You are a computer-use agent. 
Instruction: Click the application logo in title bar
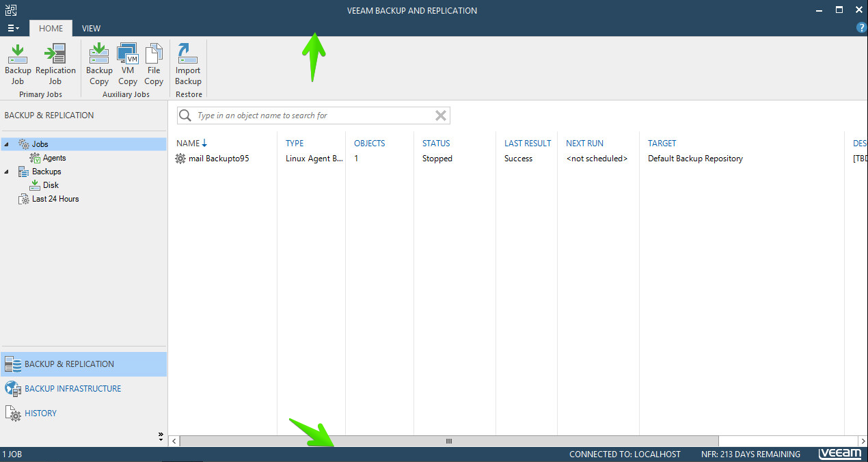coord(11,10)
